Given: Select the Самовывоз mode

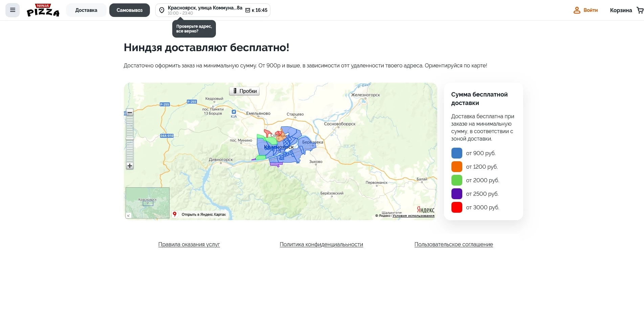Looking at the screenshot, I should [129, 10].
